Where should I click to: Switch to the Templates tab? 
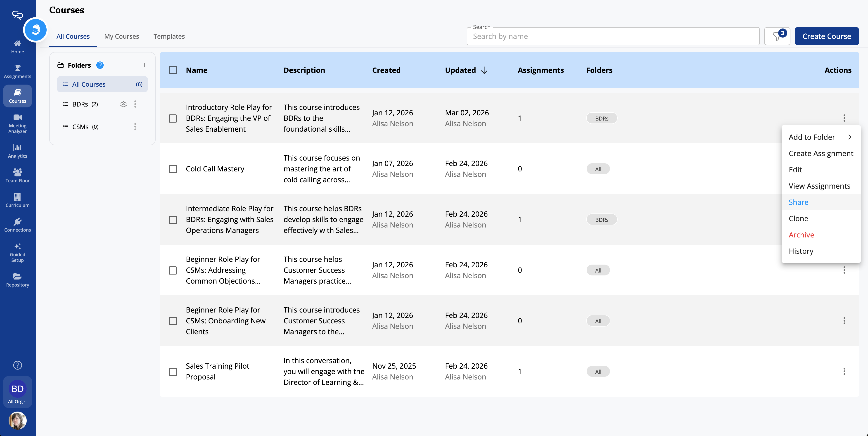(169, 36)
